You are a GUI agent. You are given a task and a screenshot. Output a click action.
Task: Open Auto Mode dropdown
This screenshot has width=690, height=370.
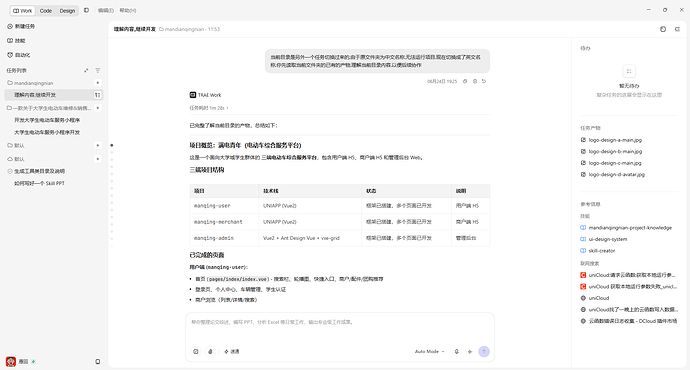(x=429, y=352)
